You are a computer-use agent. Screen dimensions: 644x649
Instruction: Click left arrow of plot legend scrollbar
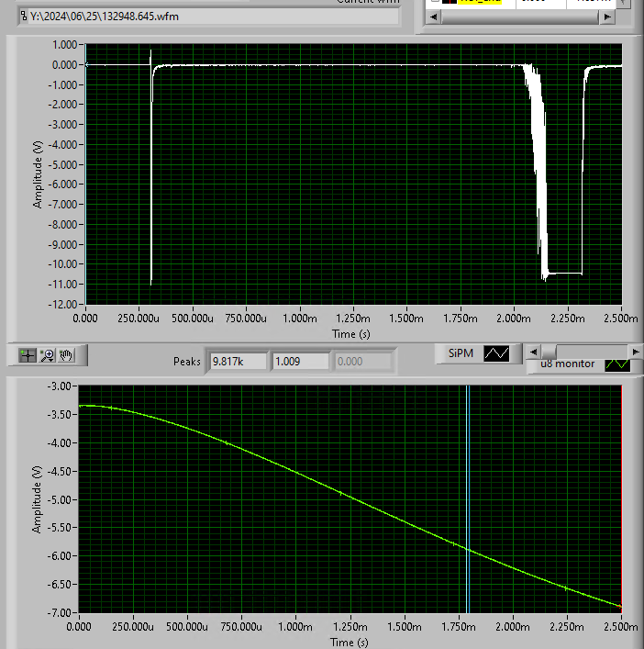[534, 352]
